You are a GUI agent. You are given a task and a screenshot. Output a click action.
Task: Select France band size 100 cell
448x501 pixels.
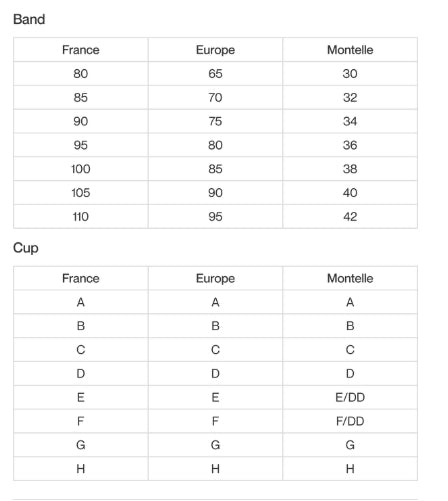point(81,169)
